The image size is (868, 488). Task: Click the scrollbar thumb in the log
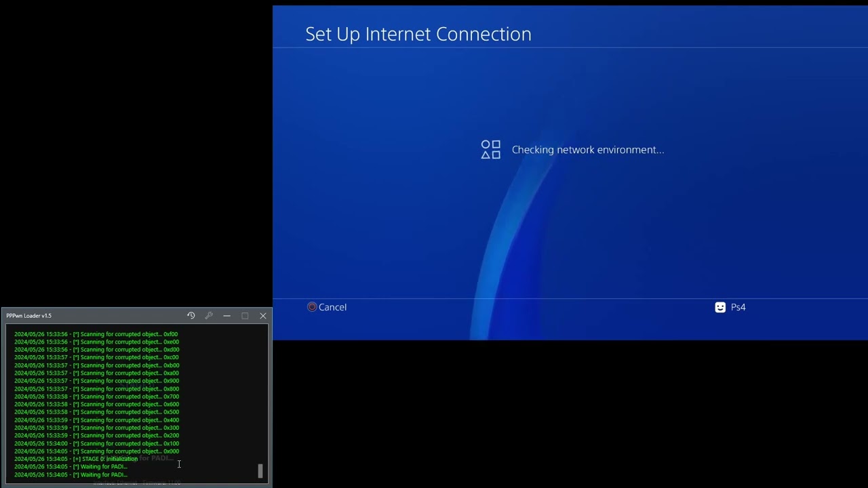[260, 470]
